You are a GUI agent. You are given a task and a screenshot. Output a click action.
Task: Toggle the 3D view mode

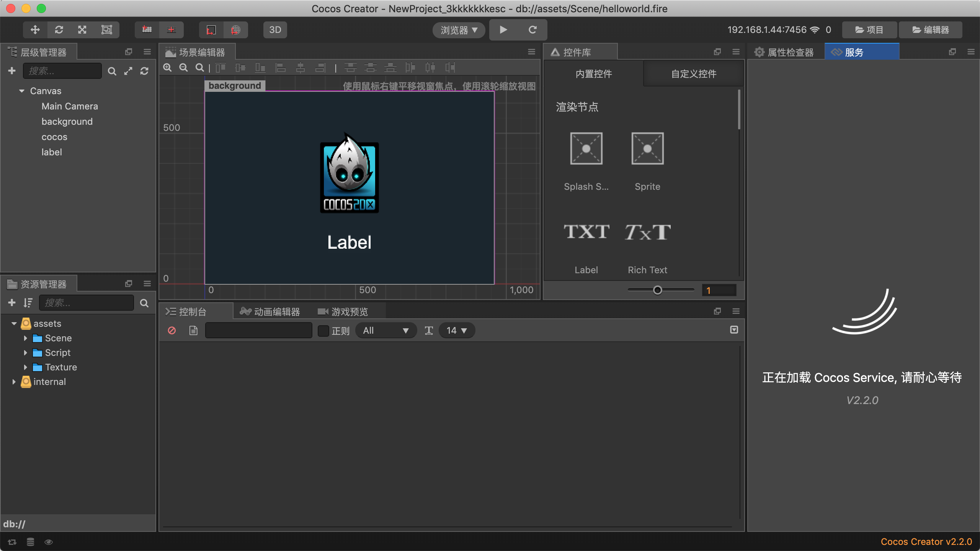tap(275, 30)
